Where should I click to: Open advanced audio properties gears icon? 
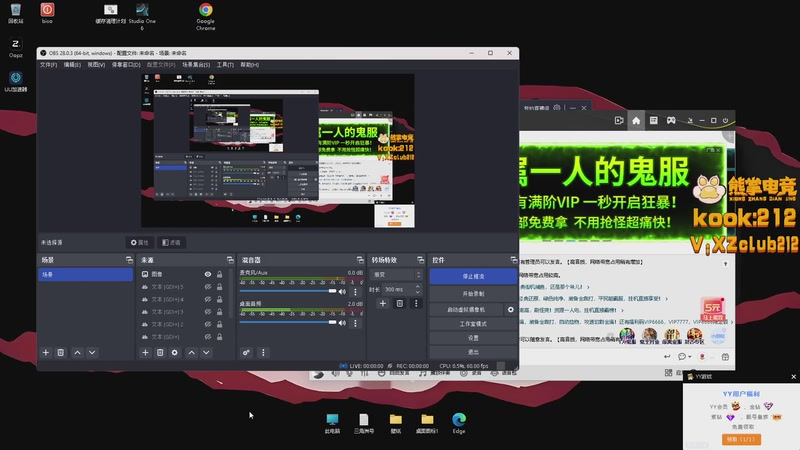246,353
